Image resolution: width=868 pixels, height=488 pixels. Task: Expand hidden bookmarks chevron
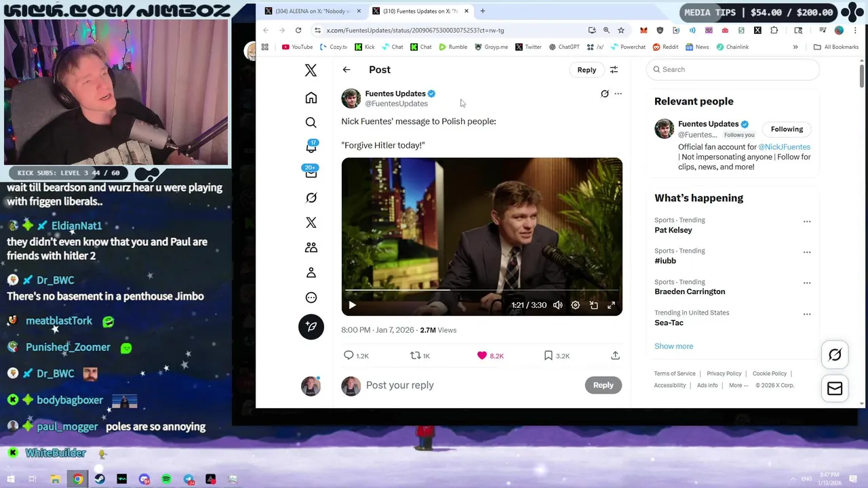click(795, 47)
